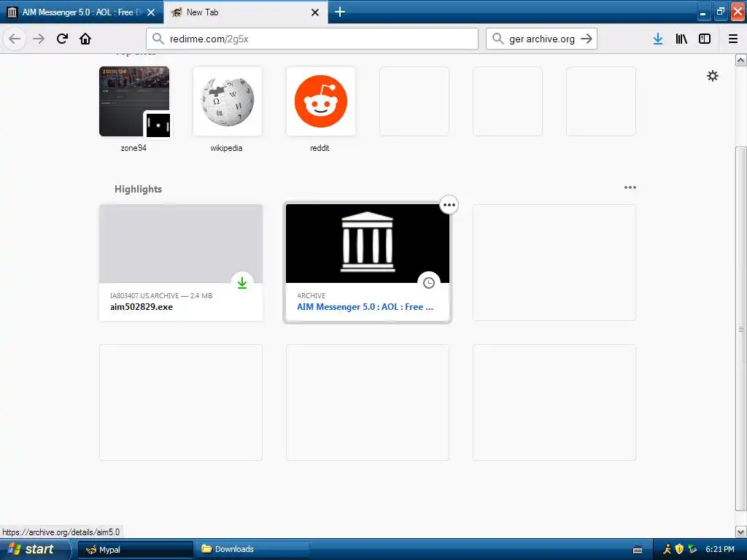
Task: Open a new tab with the plus button
Action: pyautogui.click(x=340, y=12)
